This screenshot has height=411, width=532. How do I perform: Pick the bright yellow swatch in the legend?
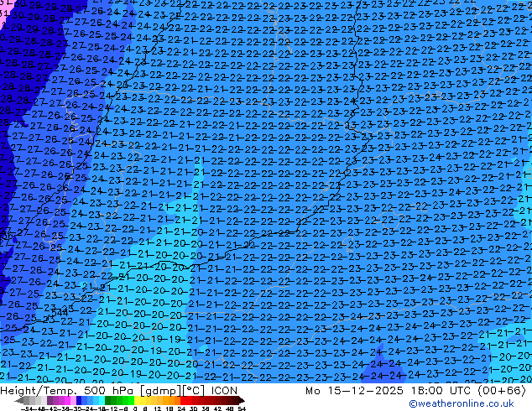(x=137, y=400)
